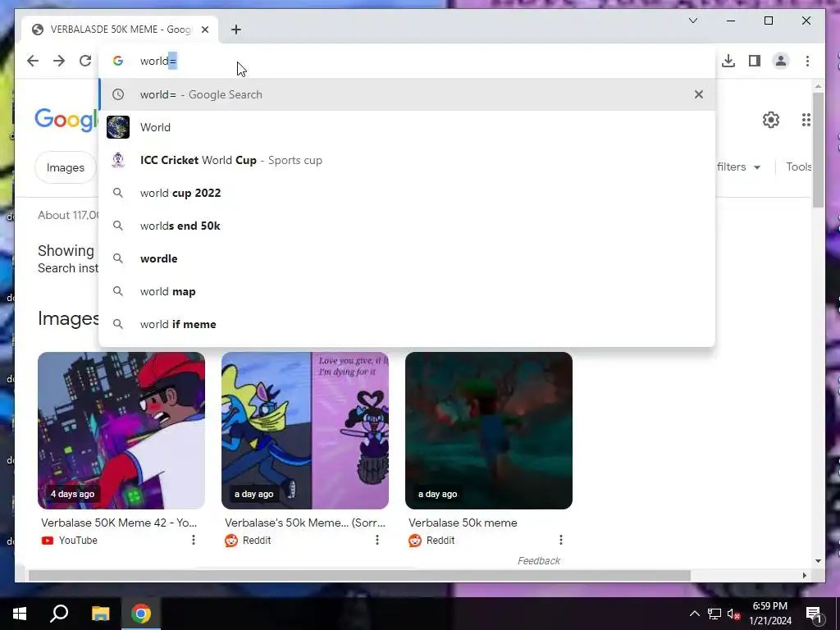This screenshot has height=630, width=840.
Task: Open search Tools
Action: (799, 167)
